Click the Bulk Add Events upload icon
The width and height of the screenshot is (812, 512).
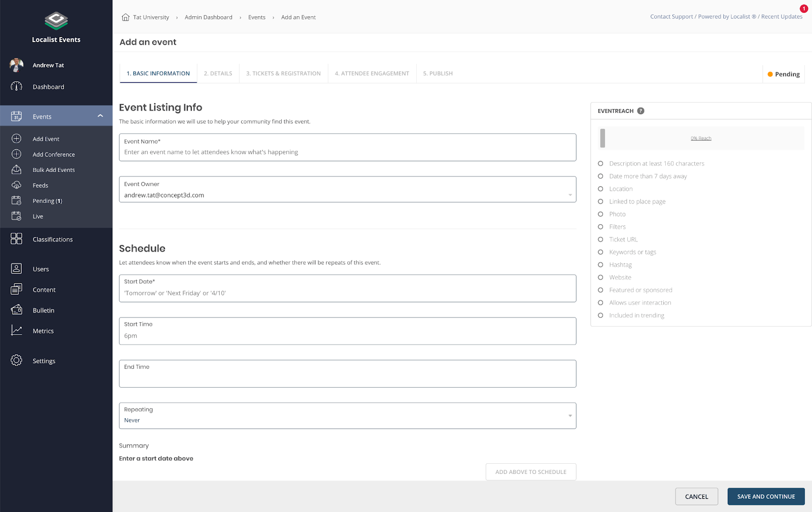click(x=16, y=169)
